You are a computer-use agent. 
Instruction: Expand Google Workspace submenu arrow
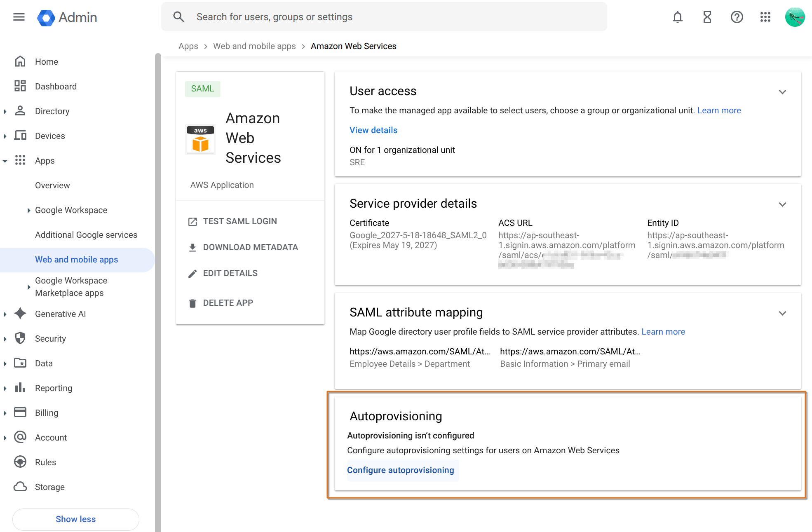(28, 210)
